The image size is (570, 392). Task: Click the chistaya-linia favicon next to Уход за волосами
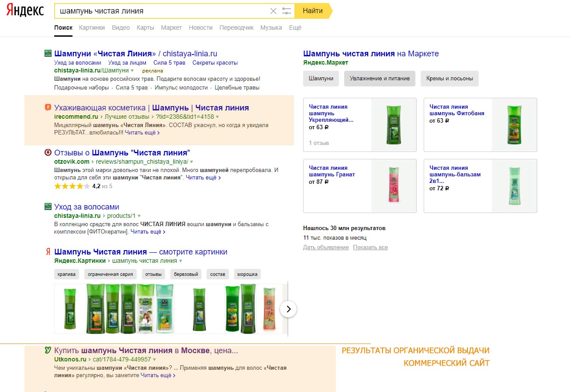(x=48, y=206)
